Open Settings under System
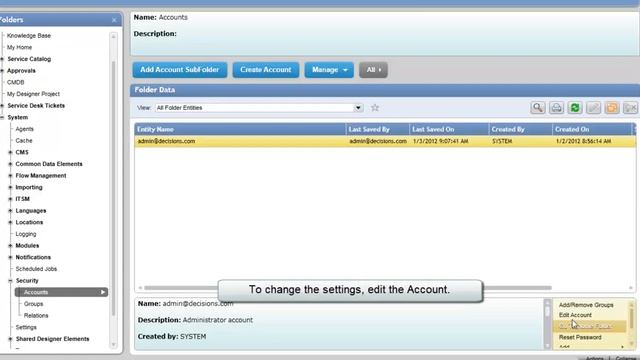The height and width of the screenshot is (360, 640). [x=26, y=327]
